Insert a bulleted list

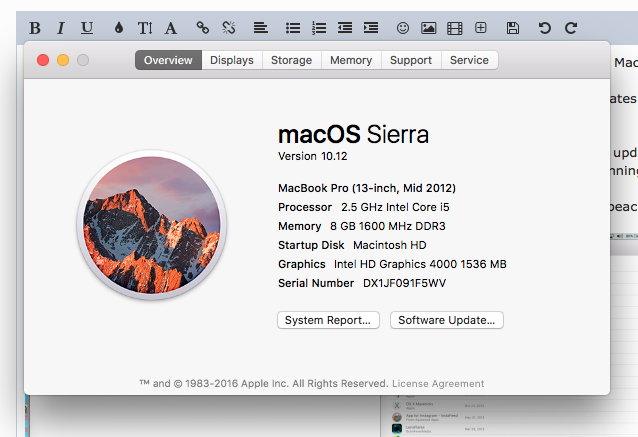293,28
